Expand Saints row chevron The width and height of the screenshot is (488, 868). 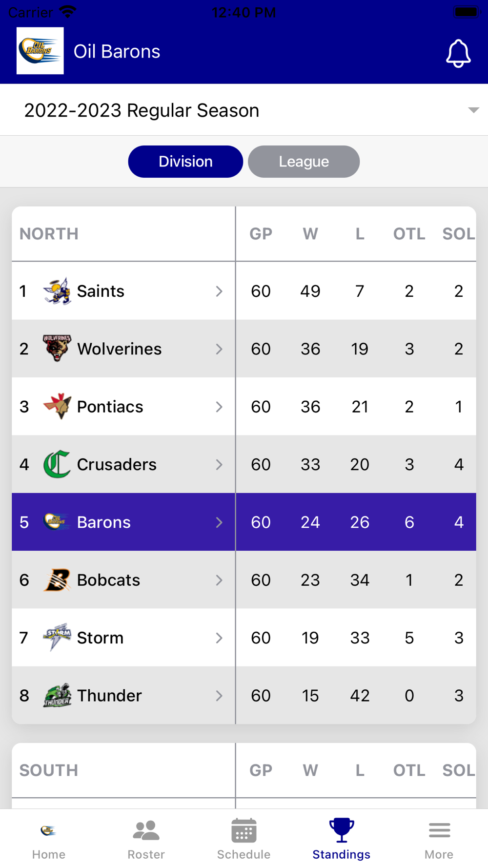coord(219,291)
